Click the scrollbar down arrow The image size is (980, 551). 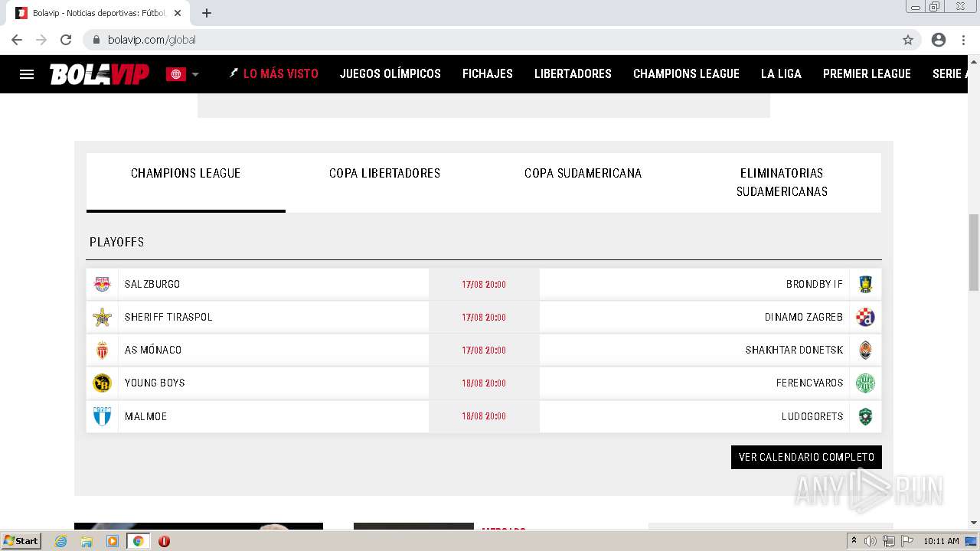pyautogui.click(x=974, y=523)
